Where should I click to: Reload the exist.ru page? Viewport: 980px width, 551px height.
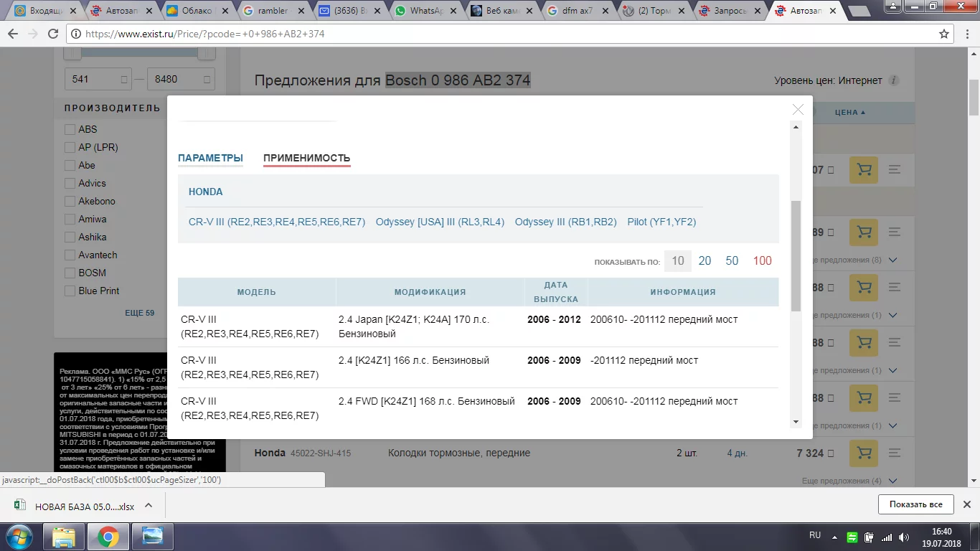[52, 34]
